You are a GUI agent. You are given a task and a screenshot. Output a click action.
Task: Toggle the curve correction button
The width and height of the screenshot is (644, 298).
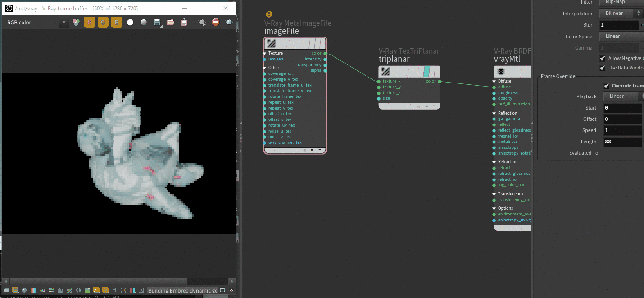[x=96, y=290]
